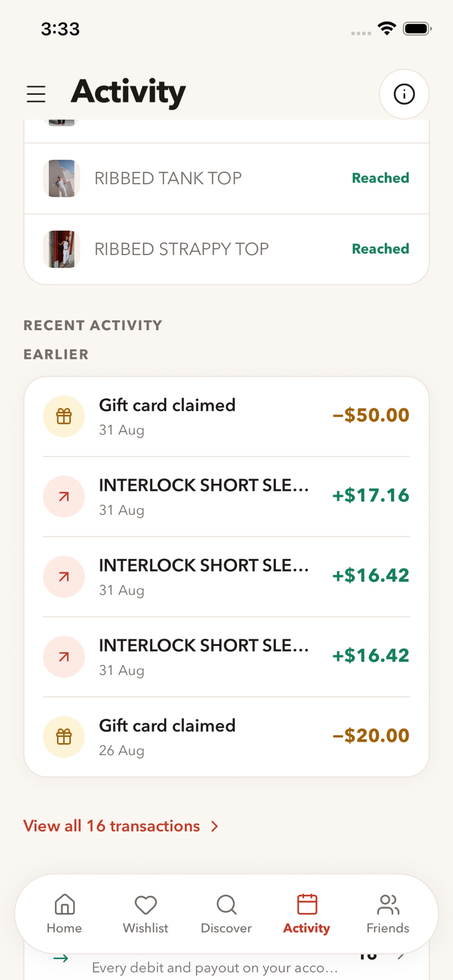This screenshot has width=453, height=980.
Task: Open Gift card claimed 31 Aug entry
Action: [227, 417]
